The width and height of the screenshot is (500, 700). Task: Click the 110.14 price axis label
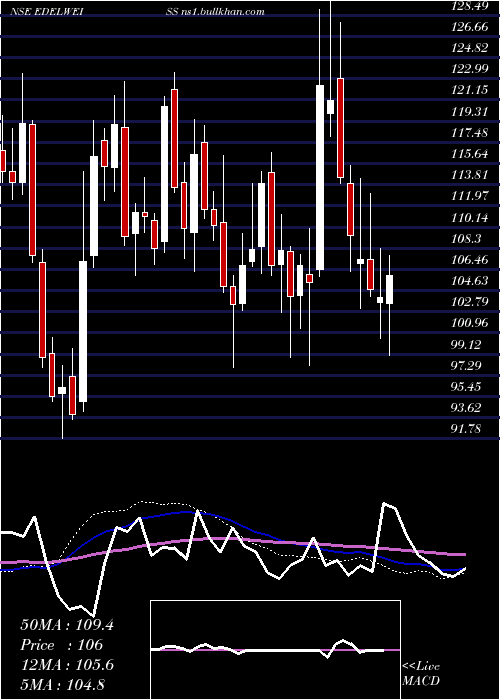click(x=470, y=218)
